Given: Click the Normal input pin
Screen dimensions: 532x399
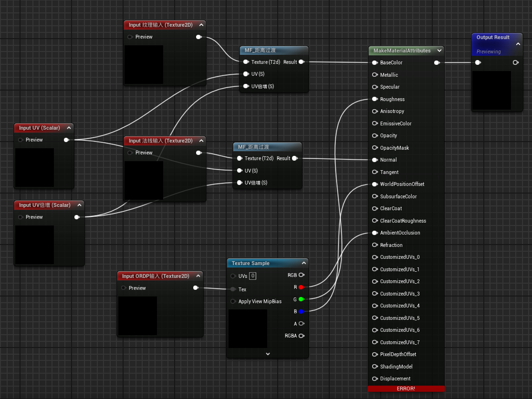Looking at the screenshot, I should pos(375,160).
